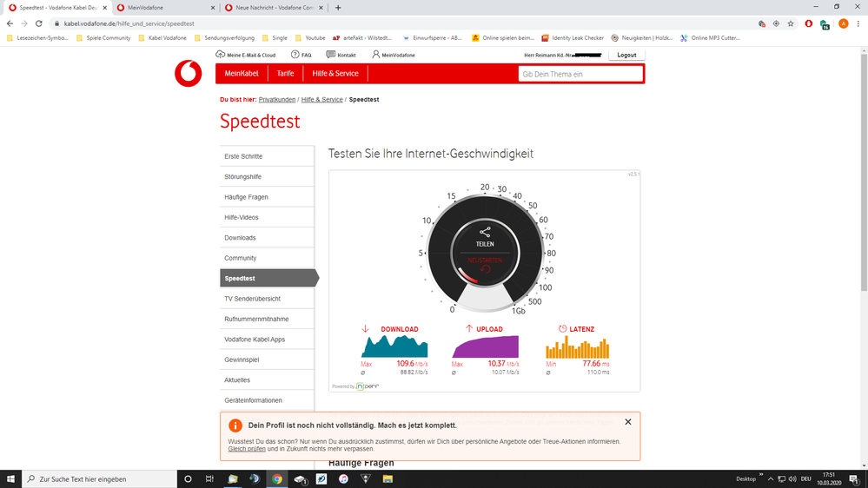
Task: Bookmark this page with the star icon
Action: point(791,23)
